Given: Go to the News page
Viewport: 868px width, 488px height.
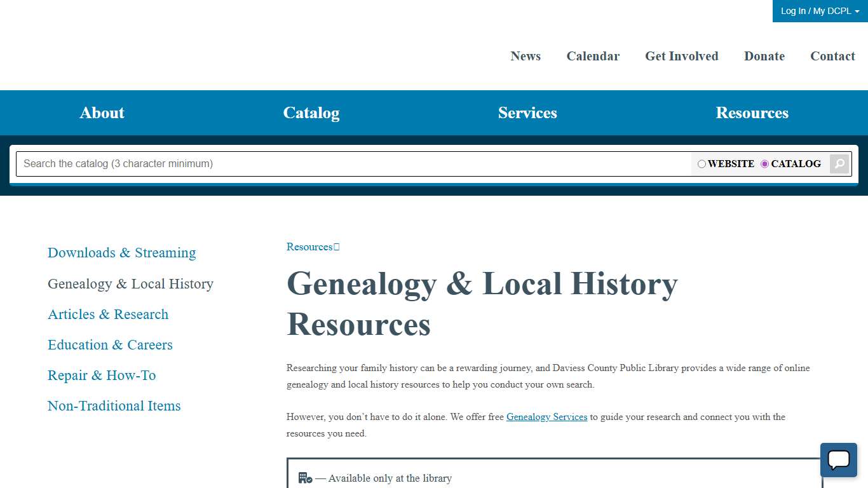Looking at the screenshot, I should [526, 56].
